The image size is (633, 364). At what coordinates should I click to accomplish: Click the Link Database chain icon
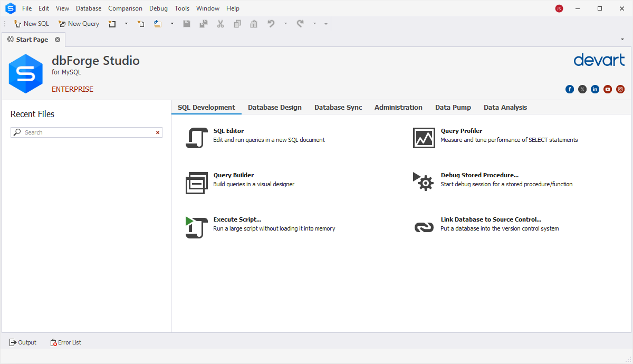tap(424, 227)
